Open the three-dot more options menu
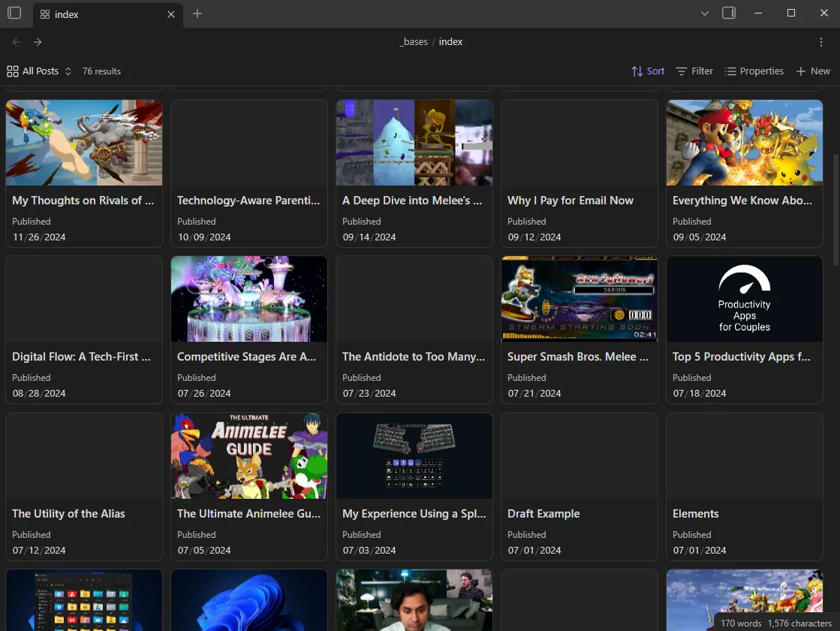Screen dimensions: 840x631 821,42
